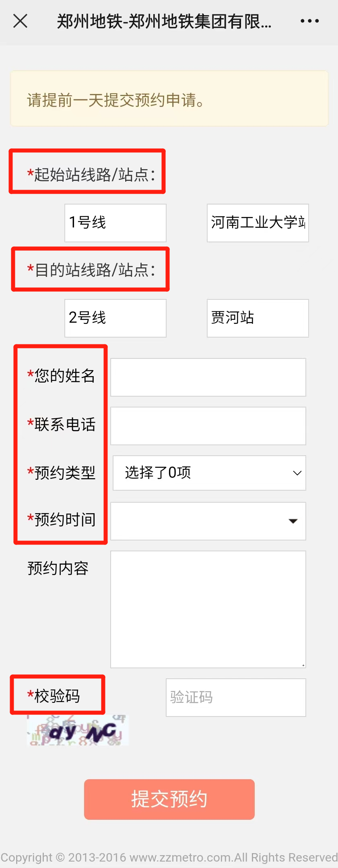Click the www.zzmetro.com copyright footer text
The image size is (338, 868).
click(169, 858)
